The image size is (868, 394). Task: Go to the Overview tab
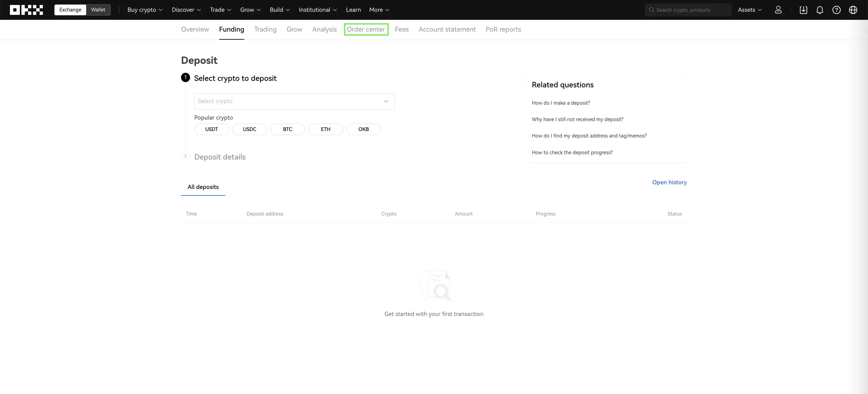195,29
